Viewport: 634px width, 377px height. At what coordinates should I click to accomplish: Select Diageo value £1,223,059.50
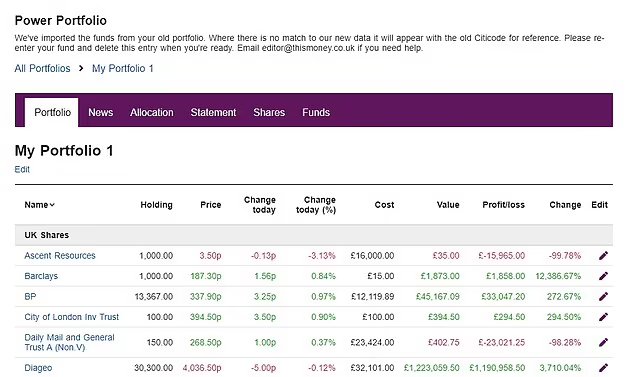click(432, 368)
